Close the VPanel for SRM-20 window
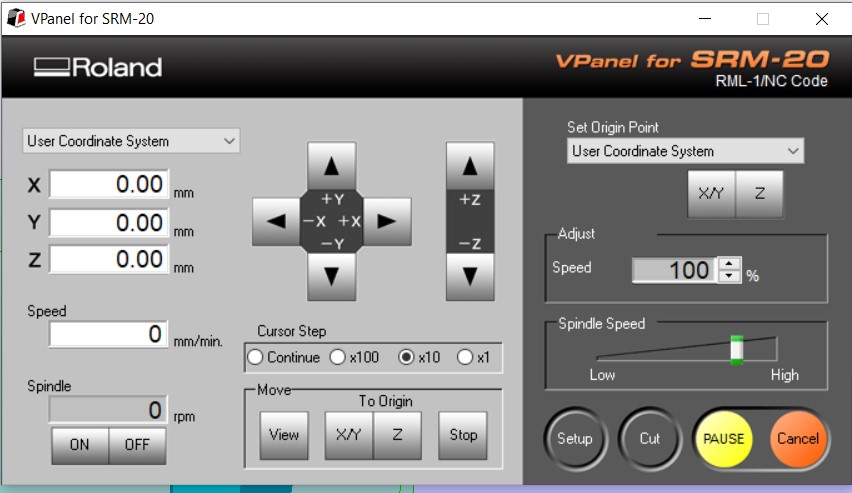 pyautogui.click(x=822, y=18)
